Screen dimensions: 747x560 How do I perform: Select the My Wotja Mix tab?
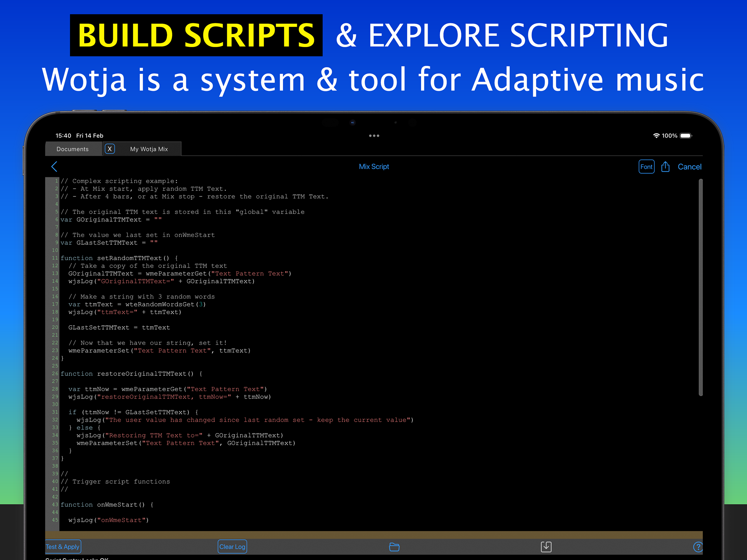149,149
